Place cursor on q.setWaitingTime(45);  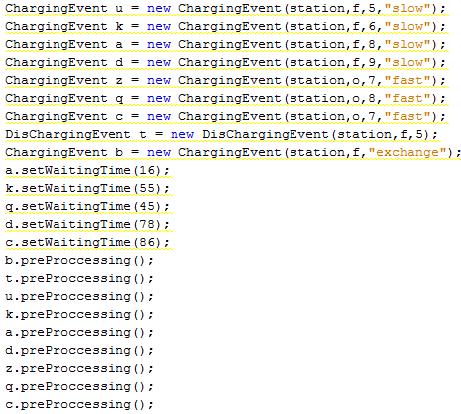tap(88, 207)
